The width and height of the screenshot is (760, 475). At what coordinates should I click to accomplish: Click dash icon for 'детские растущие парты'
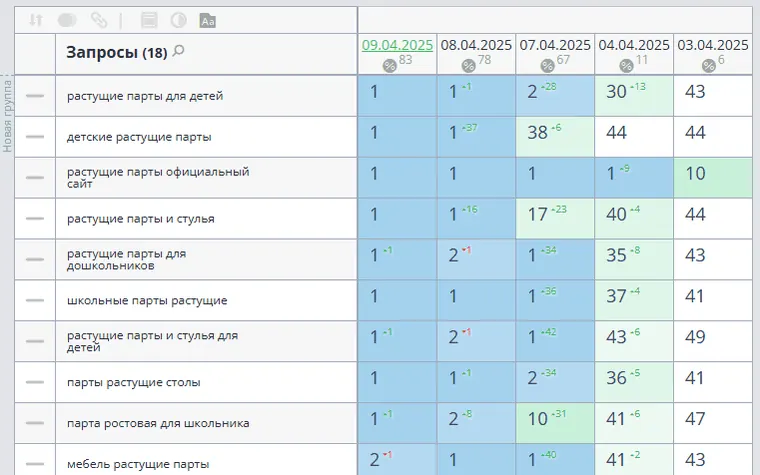(35, 137)
